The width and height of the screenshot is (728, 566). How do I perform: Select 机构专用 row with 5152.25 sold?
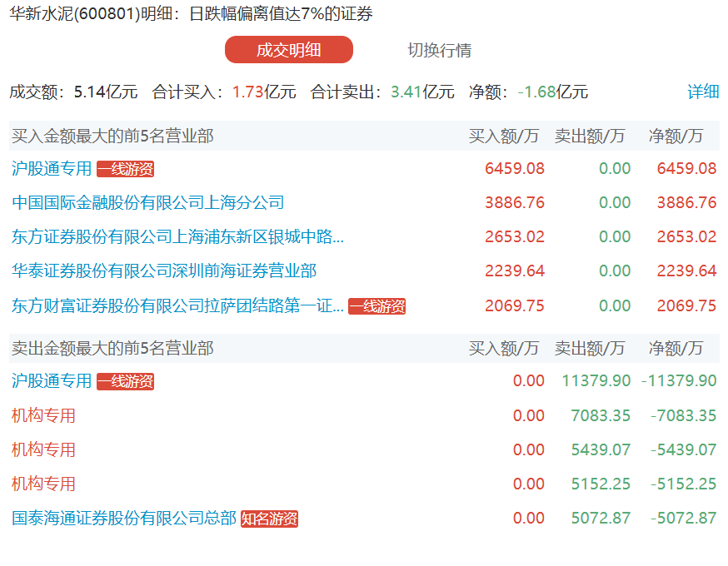pos(43,484)
